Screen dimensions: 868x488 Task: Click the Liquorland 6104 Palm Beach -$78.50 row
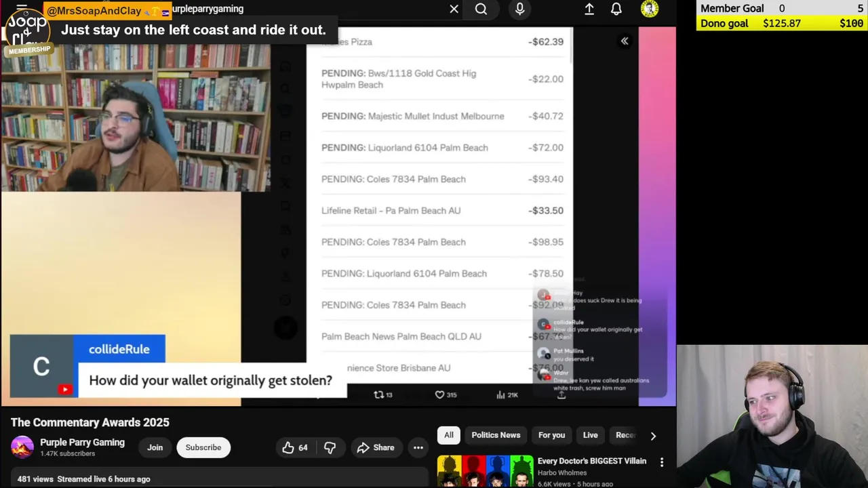tap(442, 273)
